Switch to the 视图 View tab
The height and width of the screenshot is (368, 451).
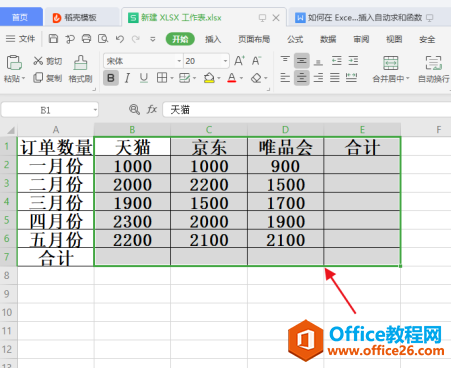click(x=394, y=39)
